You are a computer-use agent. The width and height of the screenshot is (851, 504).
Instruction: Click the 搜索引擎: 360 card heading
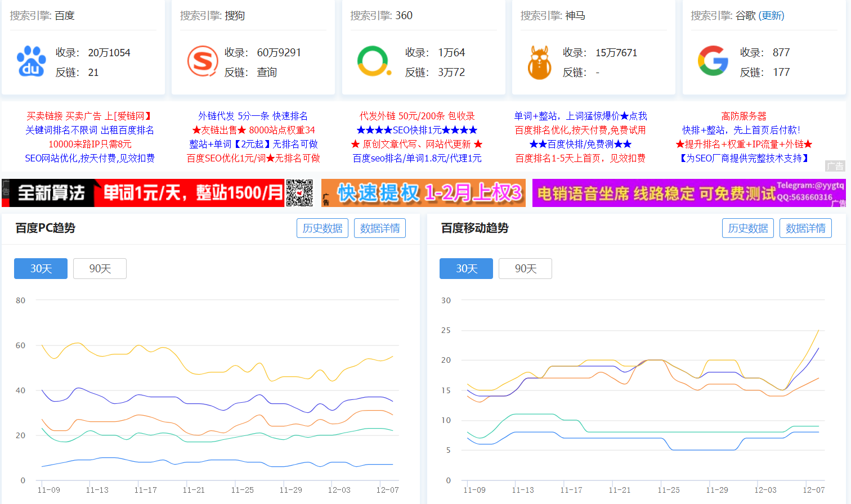[x=381, y=16]
